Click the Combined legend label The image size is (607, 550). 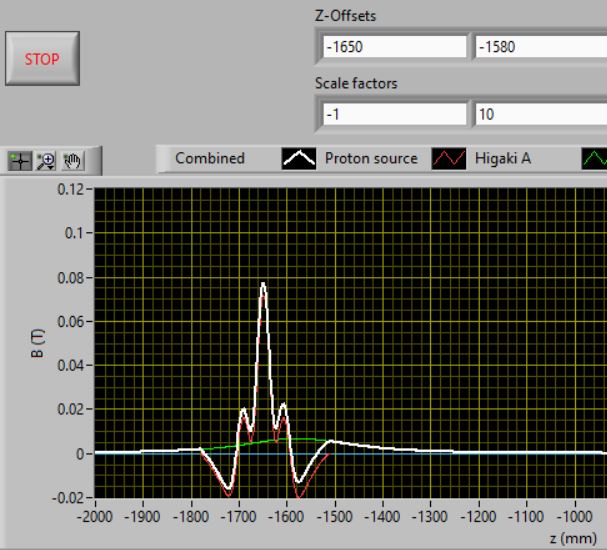(210, 158)
